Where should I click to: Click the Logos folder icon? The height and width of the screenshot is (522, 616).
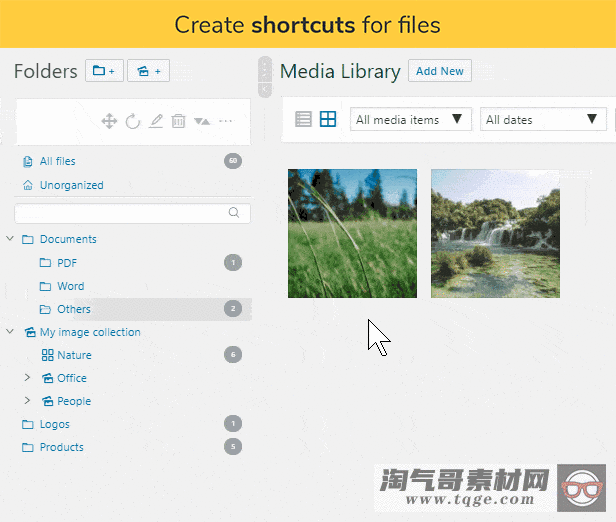28,424
